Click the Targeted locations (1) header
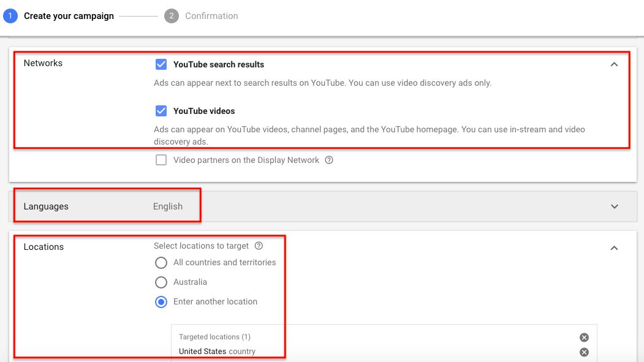Screen dimensions: 644x362 pos(214,337)
